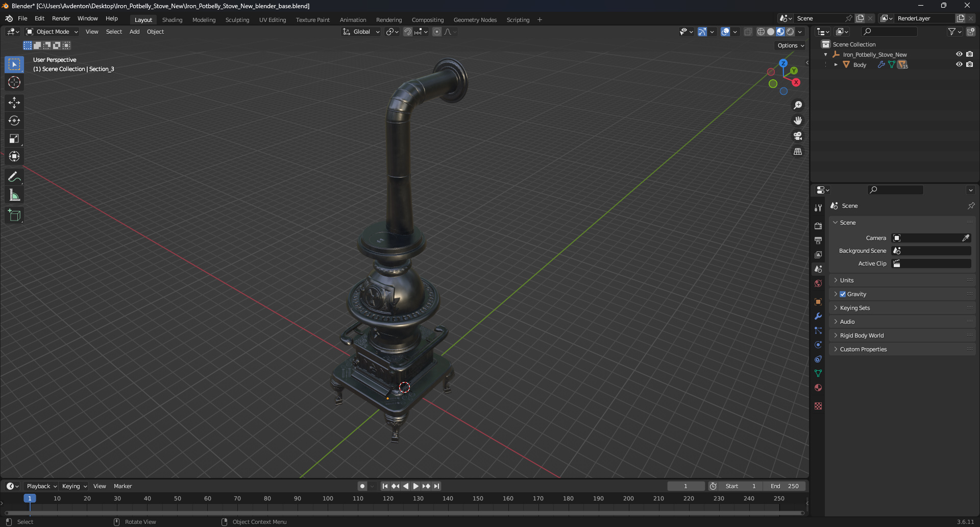Image resolution: width=980 pixels, height=527 pixels.
Task: Open the viewport Add menu
Action: pos(134,32)
